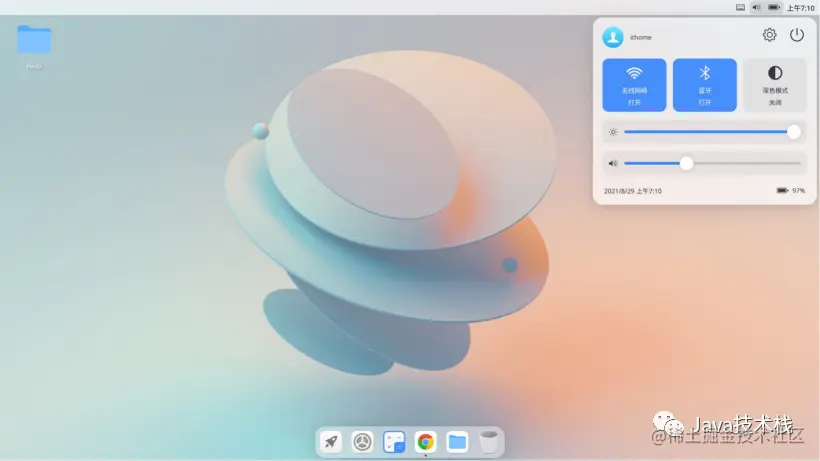Toggle the Bluetooth tile off

(x=704, y=85)
